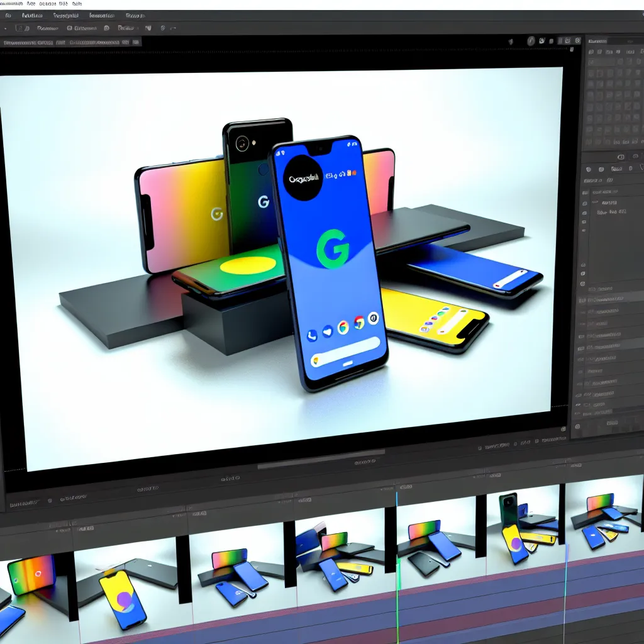Close the second document tab via its small box icon
The width and height of the screenshot is (644, 644).
(136, 42)
